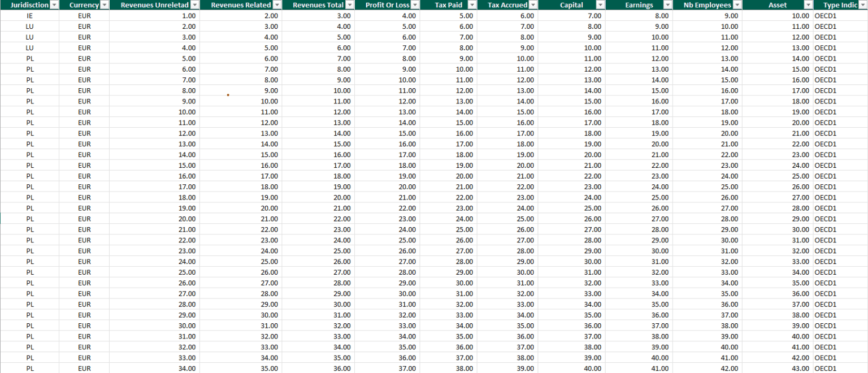The width and height of the screenshot is (868, 373).
Task: Open the Asset column filter dropdown
Action: point(808,5)
